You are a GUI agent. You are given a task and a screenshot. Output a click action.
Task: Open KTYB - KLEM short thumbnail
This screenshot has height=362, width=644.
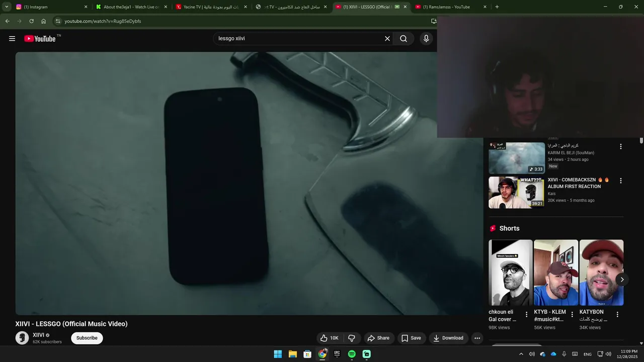tap(556, 273)
